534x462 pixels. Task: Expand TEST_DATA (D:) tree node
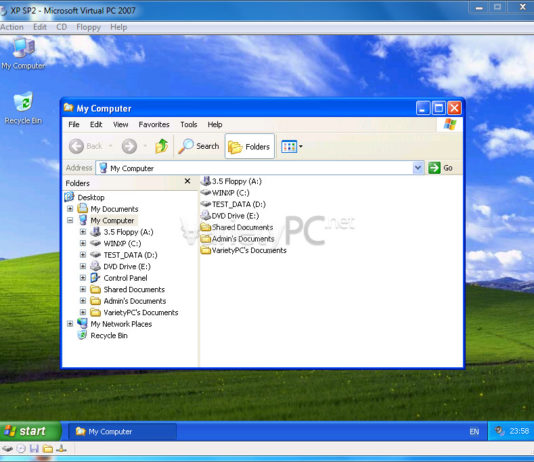[83, 255]
